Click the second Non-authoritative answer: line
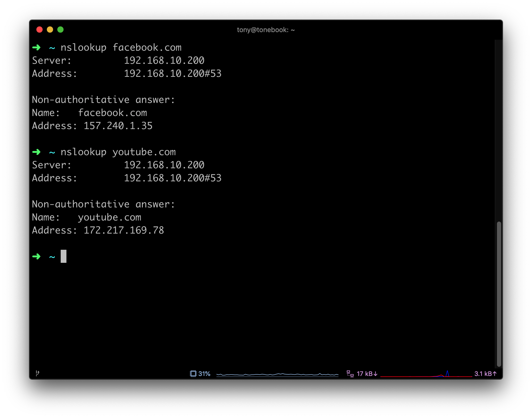This screenshot has width=532, height=418. (103, 204)
